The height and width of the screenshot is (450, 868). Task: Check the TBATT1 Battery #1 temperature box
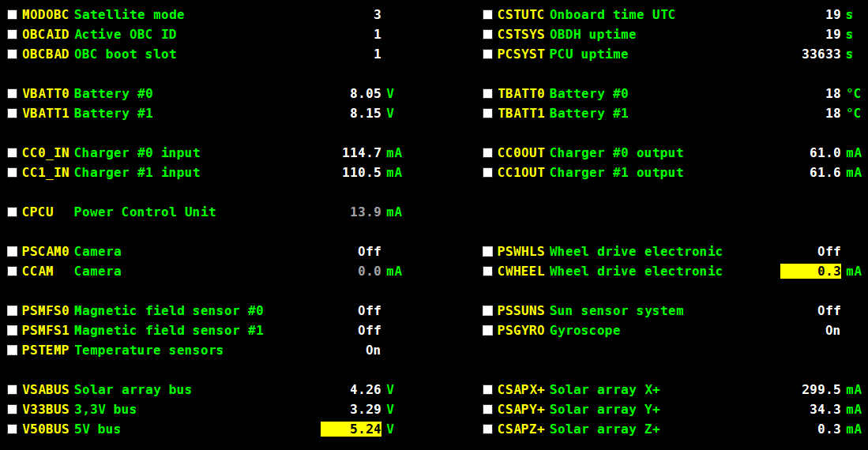coord(487,114)
